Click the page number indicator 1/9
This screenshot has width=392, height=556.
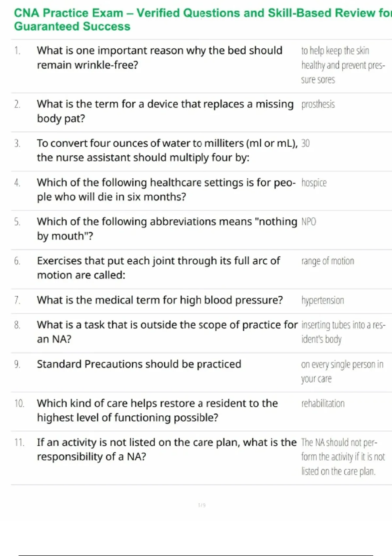(202, 505)
